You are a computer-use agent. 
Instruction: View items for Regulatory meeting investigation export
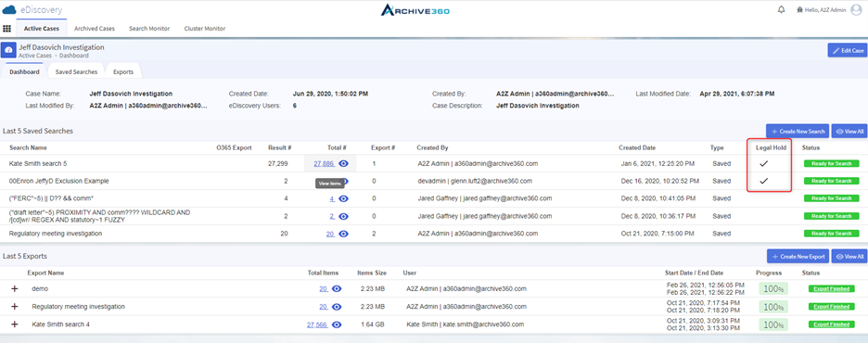click(x=337, y=307)
